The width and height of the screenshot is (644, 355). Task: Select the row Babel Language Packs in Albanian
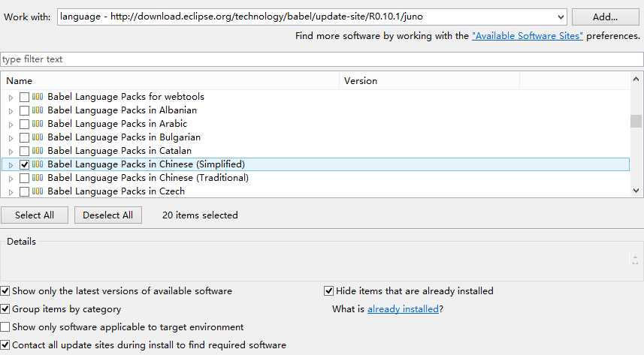click(315, 110)
